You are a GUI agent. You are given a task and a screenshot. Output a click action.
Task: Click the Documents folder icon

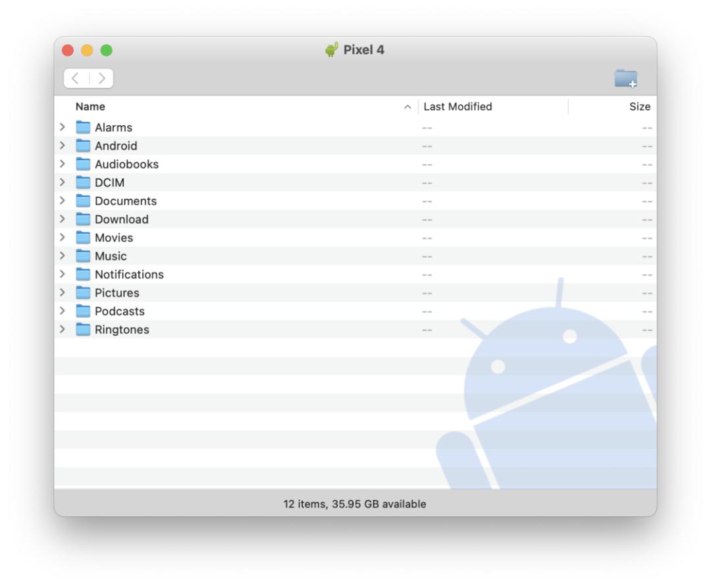[83, 200]
